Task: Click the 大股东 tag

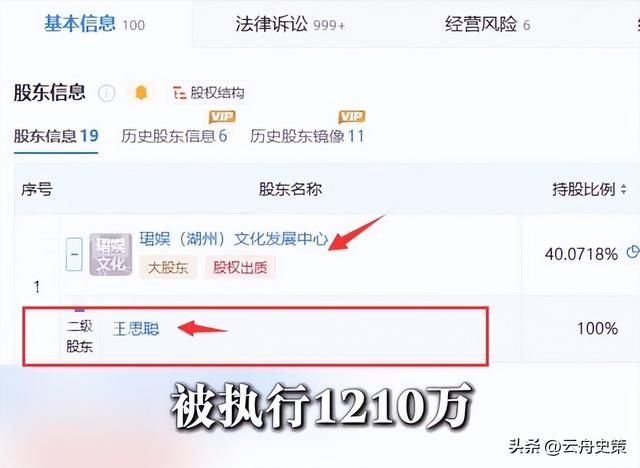Action: (168, 268)
